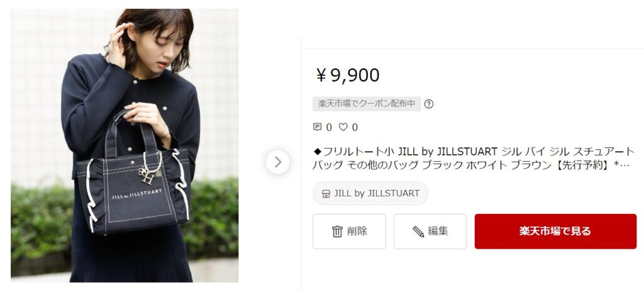
Task: Click the pencil edit icon
Action: click(418, 232)
